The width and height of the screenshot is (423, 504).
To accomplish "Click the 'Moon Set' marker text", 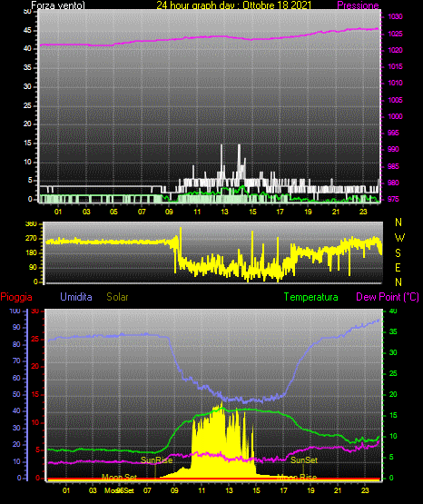I will click(119, 477).
